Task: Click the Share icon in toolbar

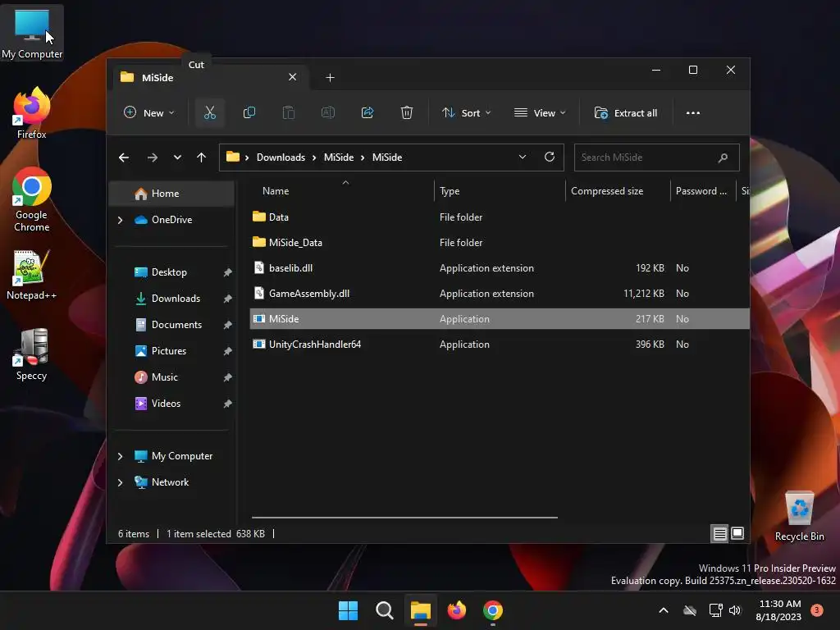Action: [367, 112]
